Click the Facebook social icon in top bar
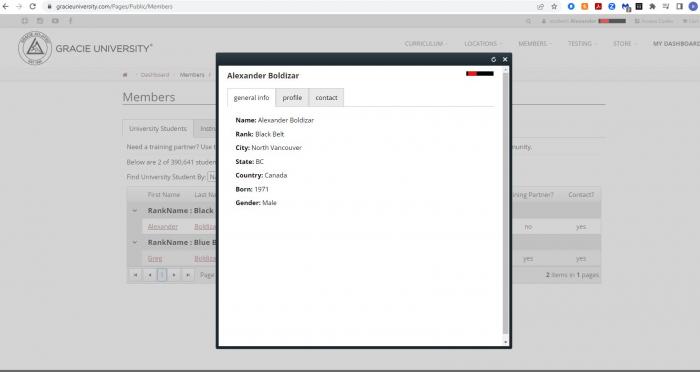This screenshot has width=700, height=372. [x=71, y=21]
